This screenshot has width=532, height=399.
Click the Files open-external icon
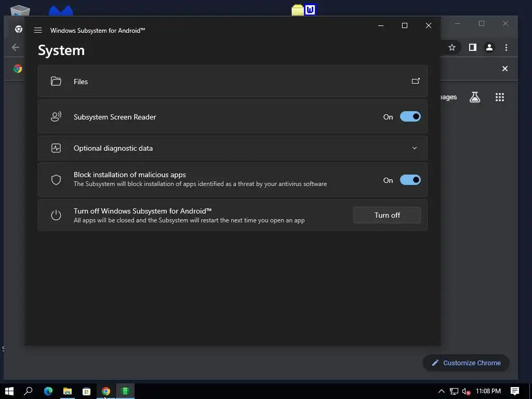(416, 81)
